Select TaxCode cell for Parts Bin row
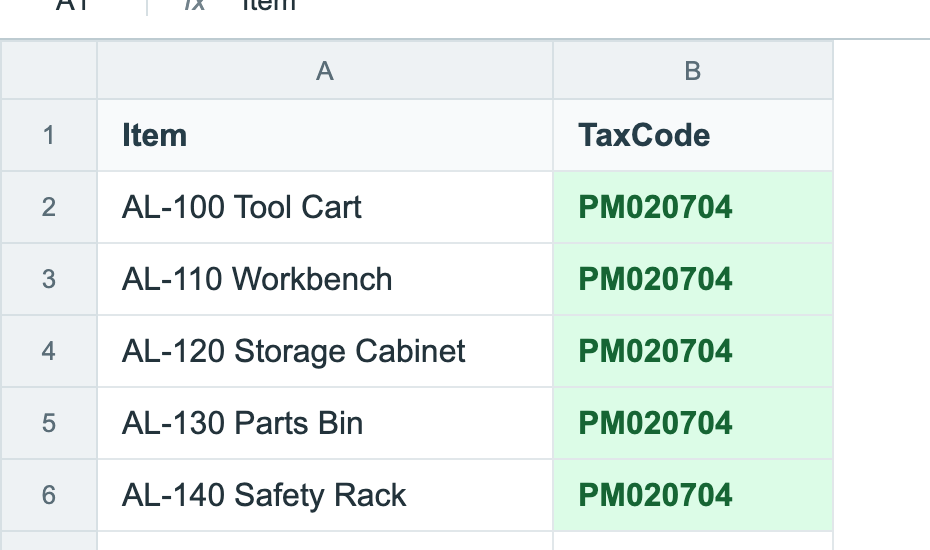This screenshot has width=930, height=550. pos(693,423)
